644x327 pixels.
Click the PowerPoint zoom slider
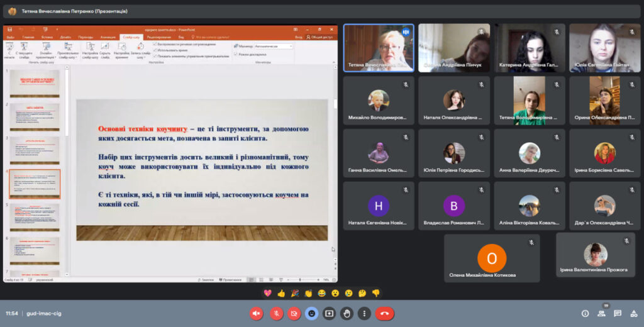click(301, 279)
